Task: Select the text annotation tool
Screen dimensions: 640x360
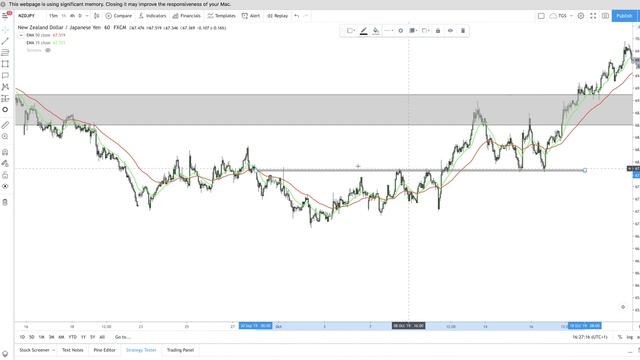Action: click(5, 76)
